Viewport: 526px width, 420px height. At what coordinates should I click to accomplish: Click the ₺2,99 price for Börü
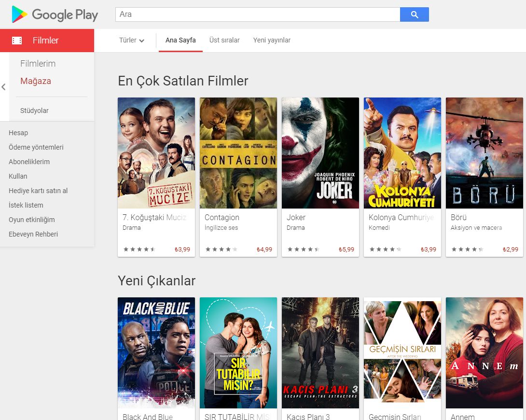click(x=510, y=249)
